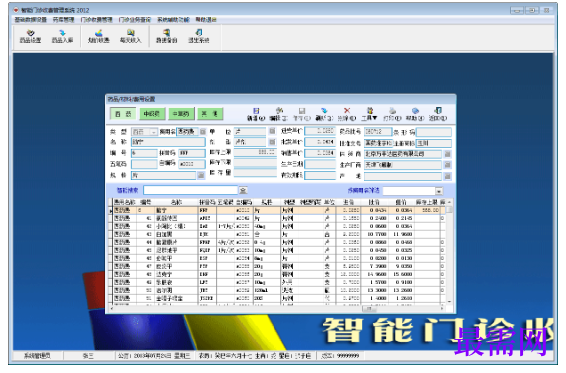The width and height of the screenshot is (566, 373).
Task: Click the greyed save floppy icon
Action: [x=302, y=114]
